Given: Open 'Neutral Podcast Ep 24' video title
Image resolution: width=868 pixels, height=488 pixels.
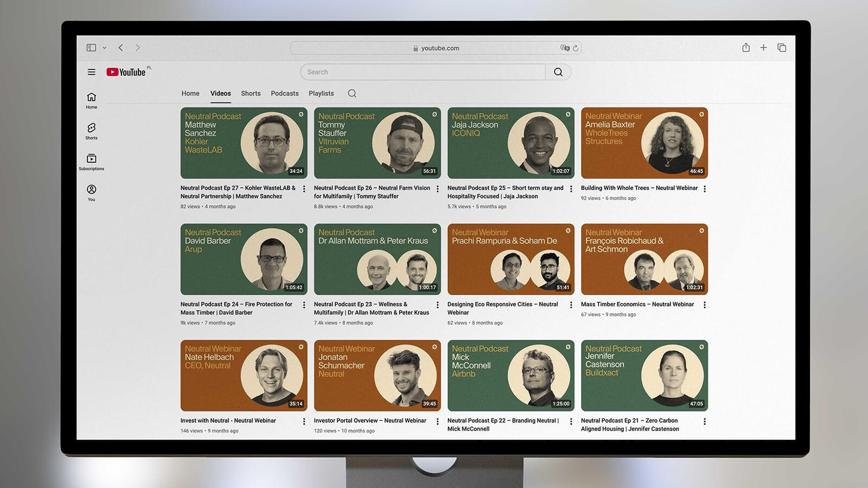Looking at the screenshot, I should (x=237, y=308).
